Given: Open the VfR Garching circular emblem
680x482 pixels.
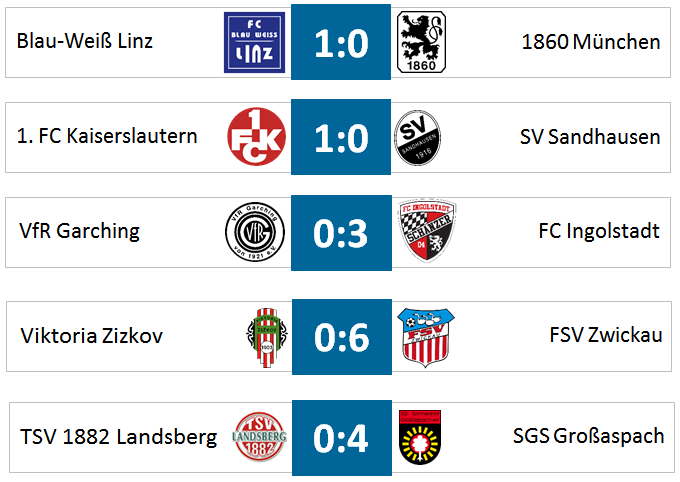Looking at the screenshot, I should click(x=255, y=232).
